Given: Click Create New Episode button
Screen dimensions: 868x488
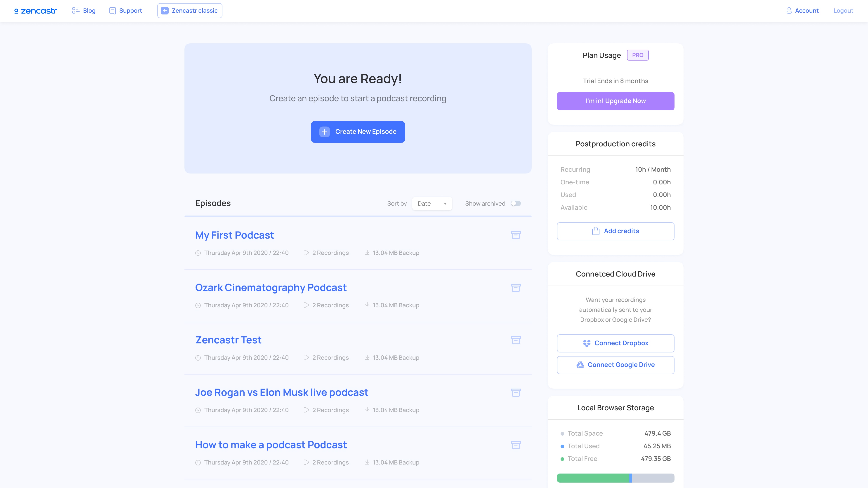Looking at the screenshot, I should pyautogui.click(x=358, y=132).
